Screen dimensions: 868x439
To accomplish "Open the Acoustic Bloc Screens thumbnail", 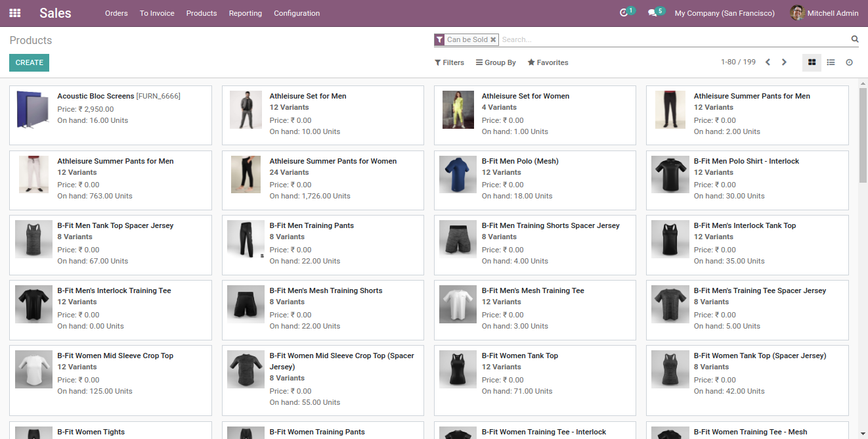I will tap(33, 109).
